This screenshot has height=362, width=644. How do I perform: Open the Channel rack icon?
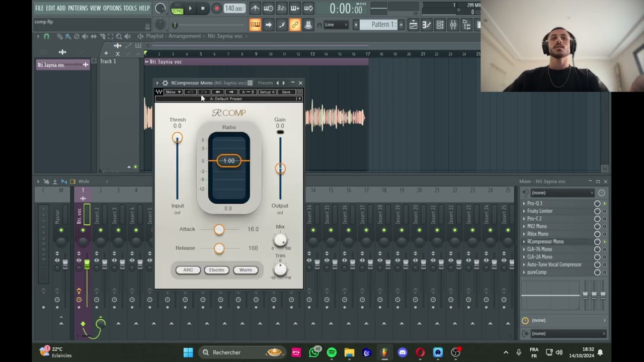tap(440, 25)
